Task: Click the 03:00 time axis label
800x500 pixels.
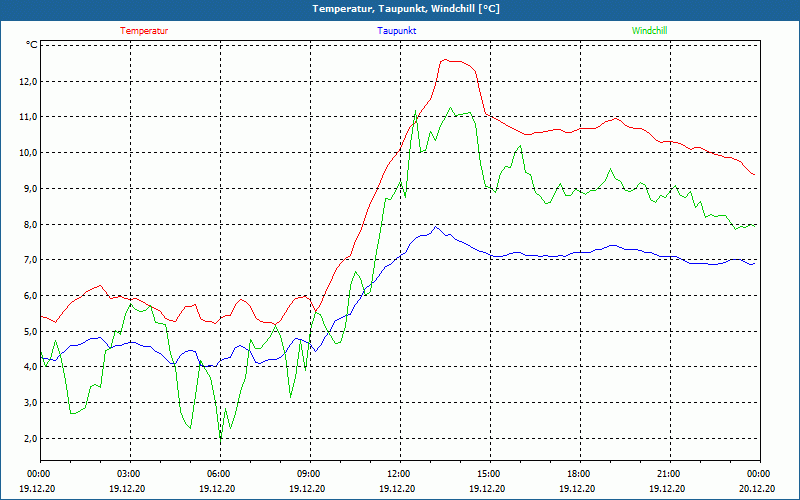Action: pyautogui.click(x=130, y=474)
